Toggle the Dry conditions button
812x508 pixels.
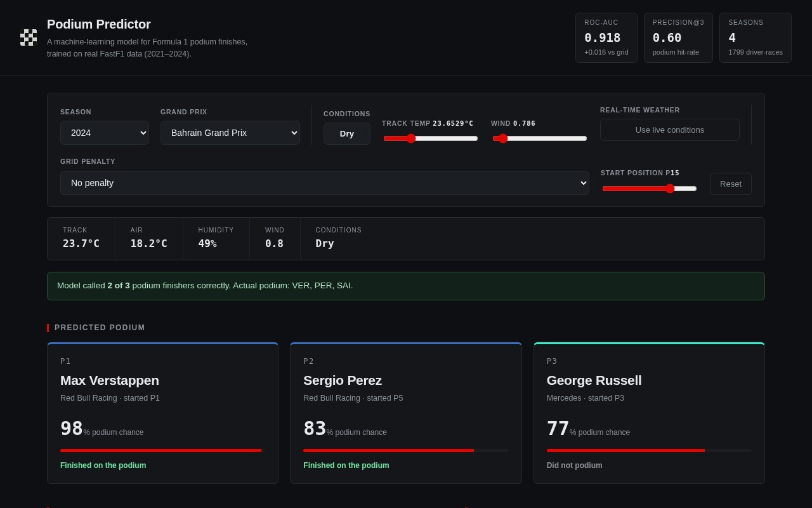[347, 133]
